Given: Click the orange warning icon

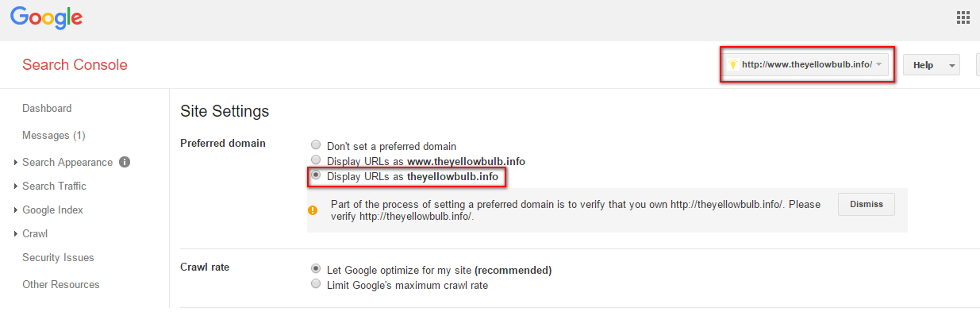Looking at the screenshot, I should (313, 210).
